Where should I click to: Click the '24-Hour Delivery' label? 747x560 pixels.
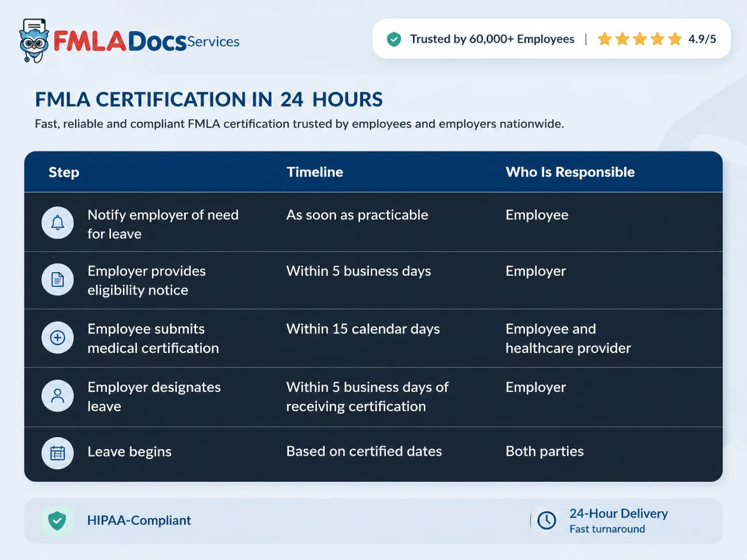(x=619, y=514)
